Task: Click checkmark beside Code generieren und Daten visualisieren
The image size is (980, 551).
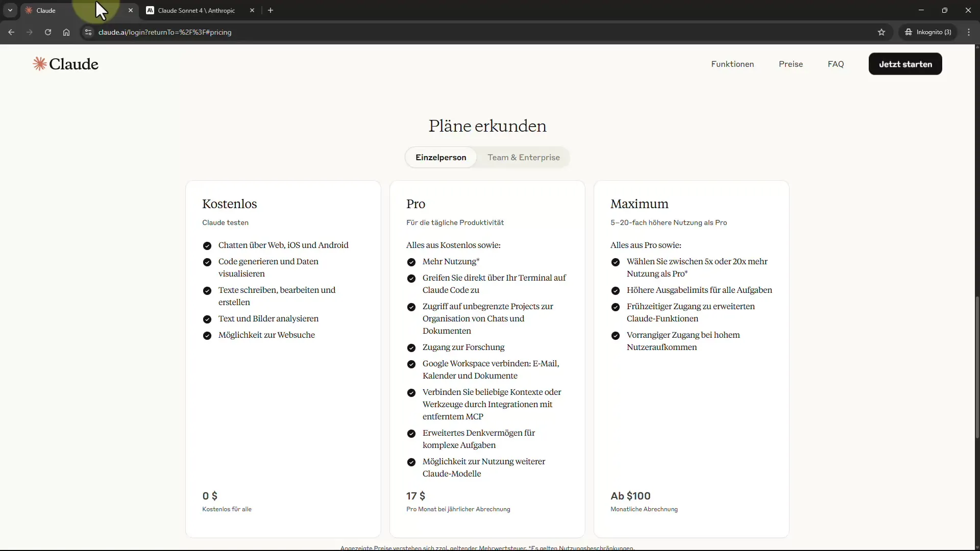Action: [207, 262]
